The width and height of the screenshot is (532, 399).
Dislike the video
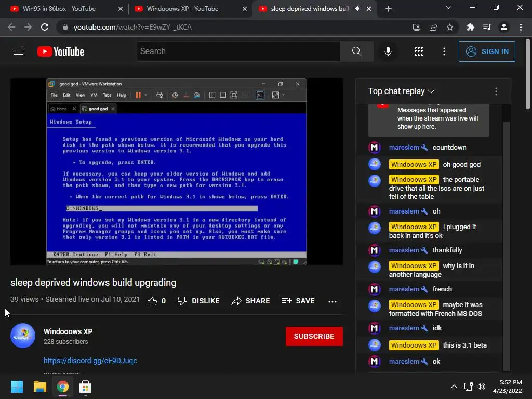pyautogui.click(x=198, y=301)
